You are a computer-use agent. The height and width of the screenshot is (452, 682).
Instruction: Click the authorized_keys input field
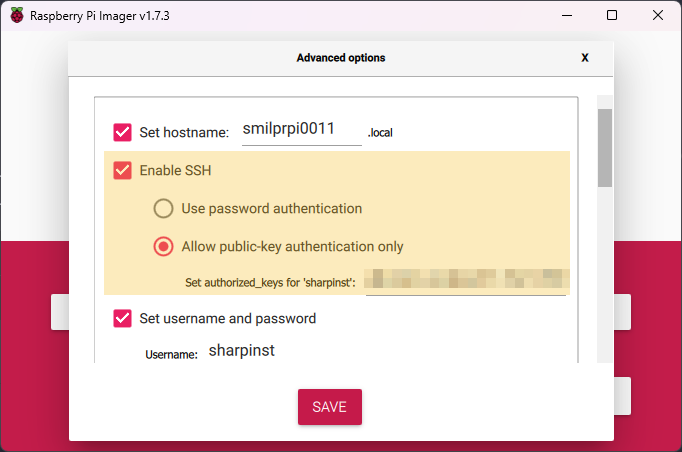466,281
